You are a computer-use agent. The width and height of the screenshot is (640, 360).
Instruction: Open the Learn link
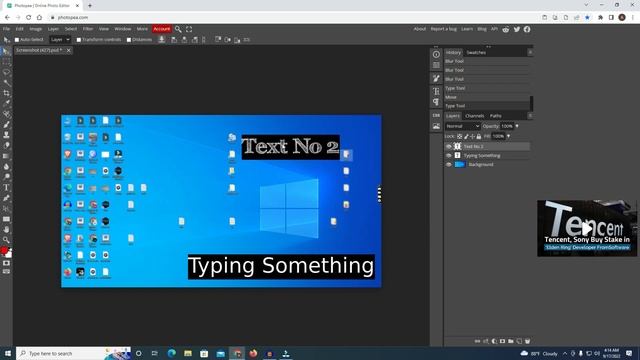click(x=467, y=29)
